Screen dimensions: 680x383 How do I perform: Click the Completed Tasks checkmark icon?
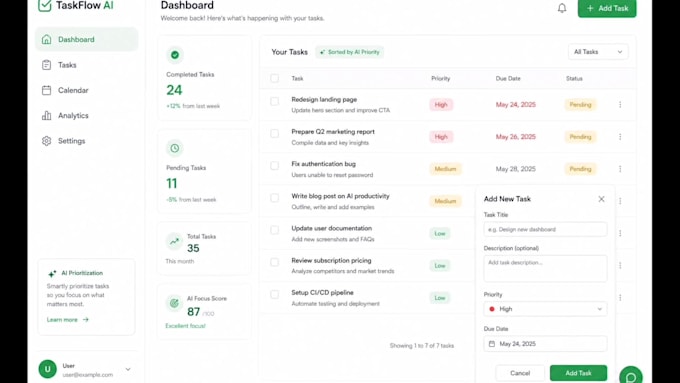point(175,55)
